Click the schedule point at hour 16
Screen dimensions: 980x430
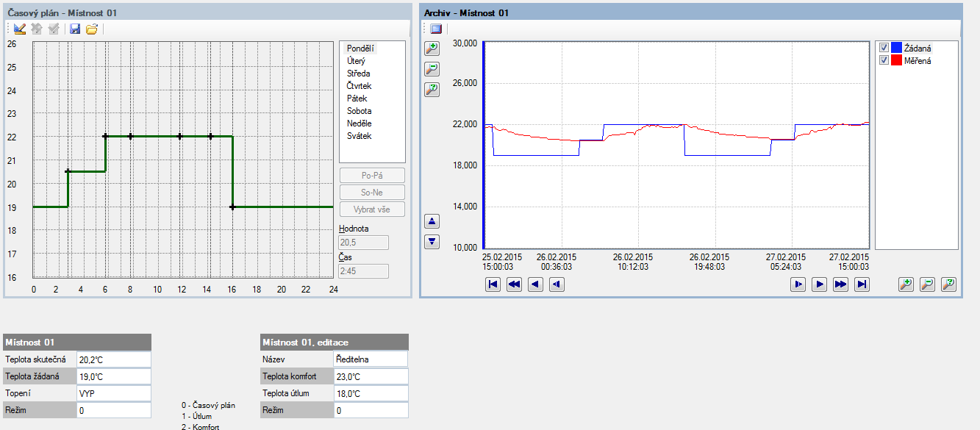pyautogui.click(x=232, y=207)
